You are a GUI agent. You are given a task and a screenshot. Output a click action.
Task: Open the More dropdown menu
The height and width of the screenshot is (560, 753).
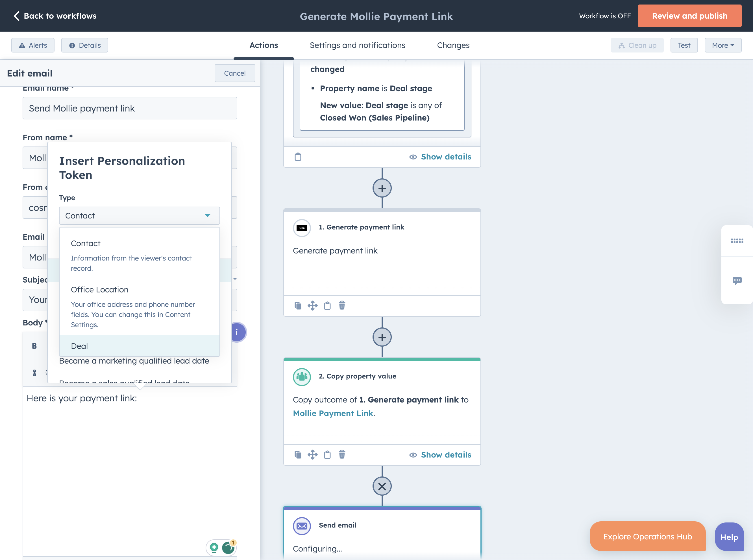[x=723, y=45]
